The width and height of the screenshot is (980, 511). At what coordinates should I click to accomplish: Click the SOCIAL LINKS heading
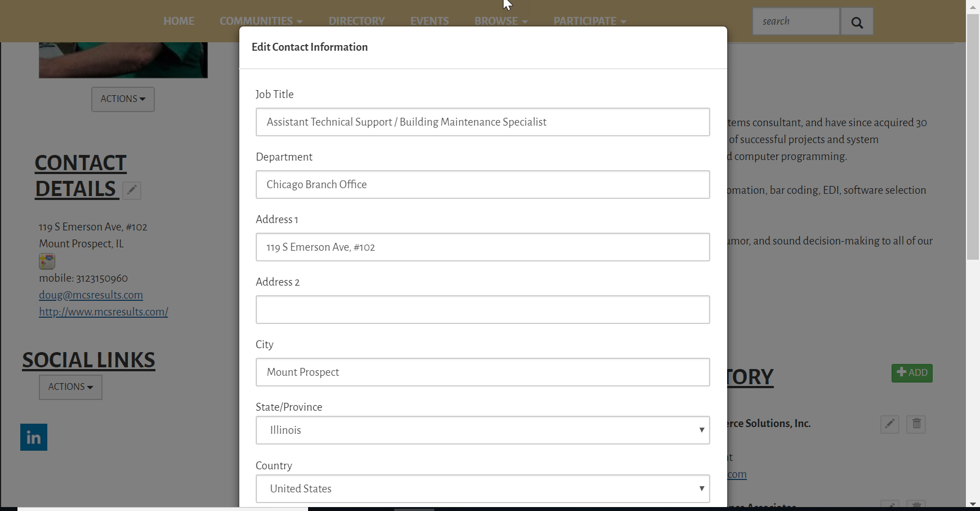pos(88,360)
